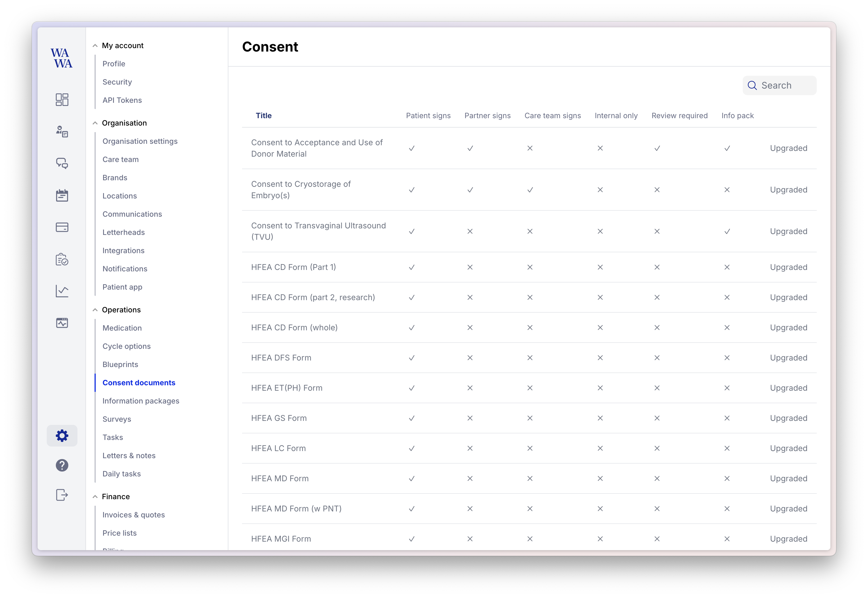Open the Consent documents menu item
Screen dimensions: 868x598
[139, 382]
